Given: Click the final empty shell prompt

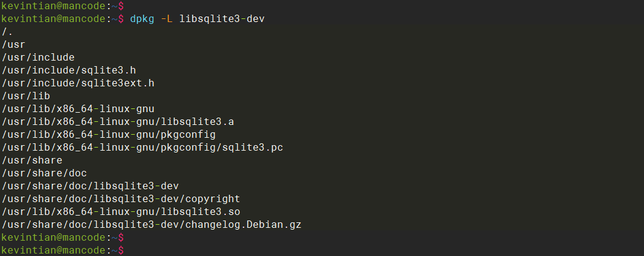Looking at the screenshot, I should coord(61,250).
